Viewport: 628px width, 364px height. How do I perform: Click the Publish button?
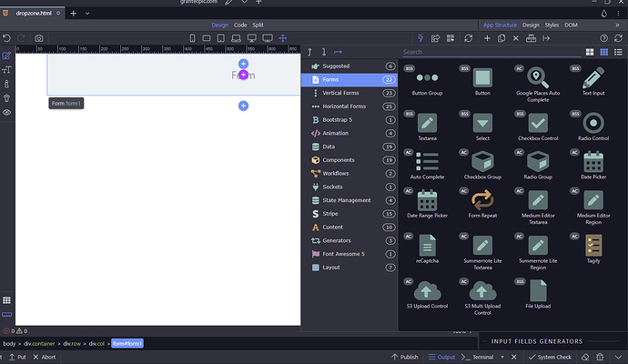click(x=404, y=357)
